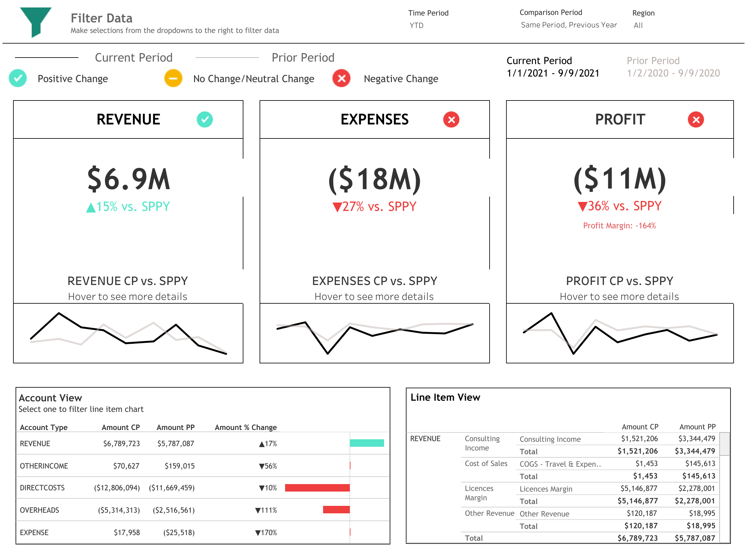This screenshot has height=560, width=747.
Task: Click the Amount CP header in Account View
Action: click(120, 427)
